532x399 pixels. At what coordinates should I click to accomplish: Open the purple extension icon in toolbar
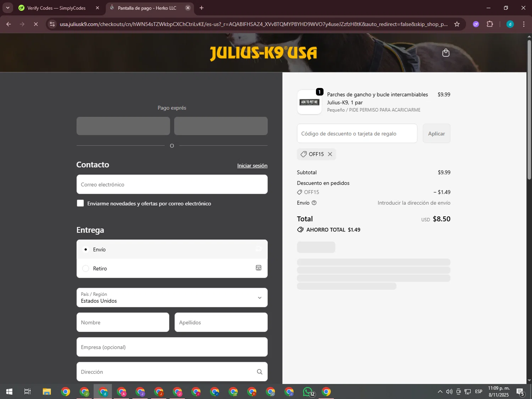[x=476, y=24]
